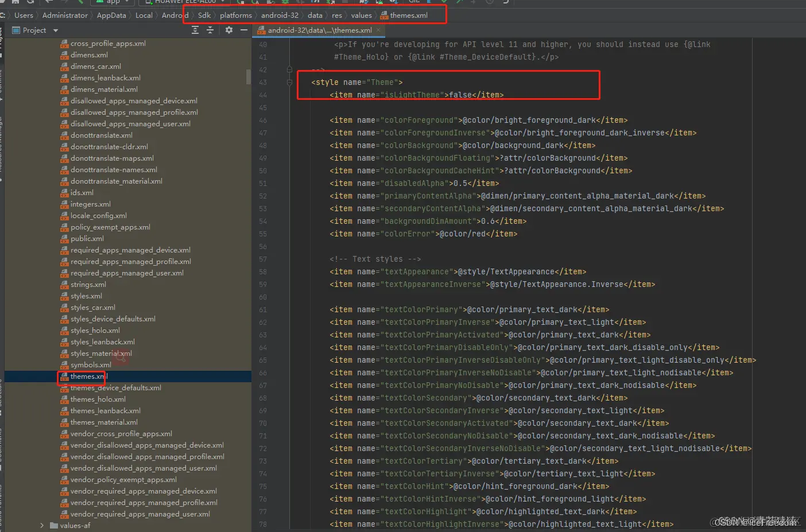Select styles_leanback.xml file
This screenshot has height=532, width=806.
click(x=102, y=342)
